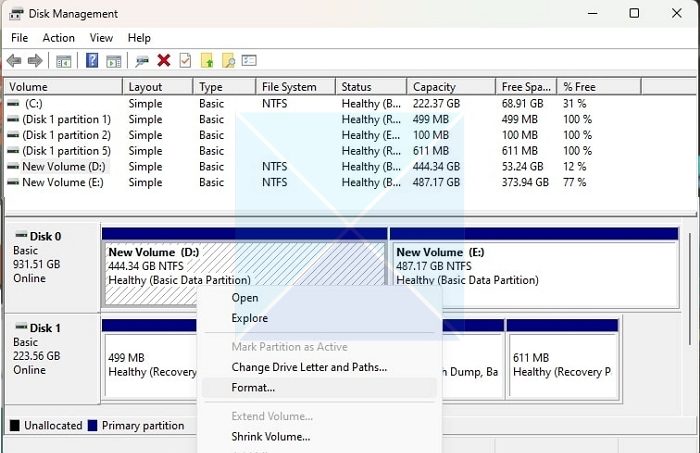This screenshot has height=453, width=700.
Task: Click the red X Delete toolbar icon
Action: pos(164,61)
